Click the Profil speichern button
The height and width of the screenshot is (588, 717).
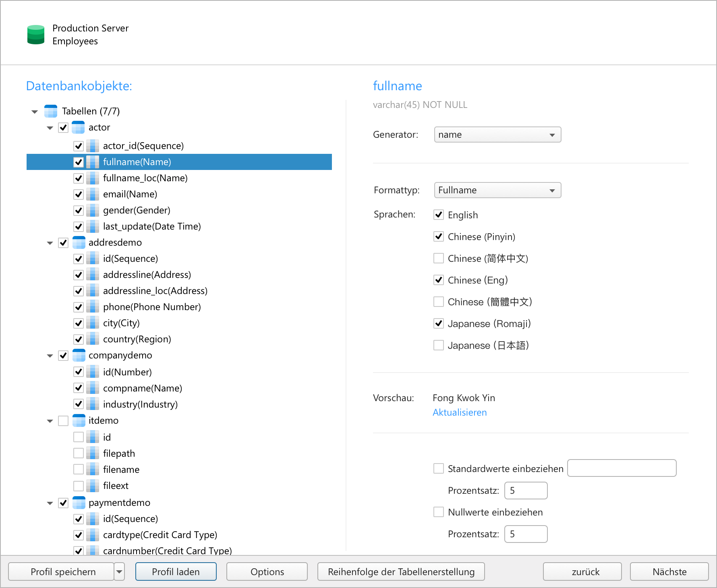click(61, 571)
